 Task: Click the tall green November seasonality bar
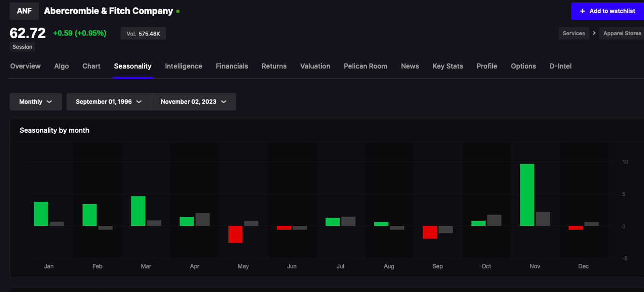pyautogui.click(x=527, y=195)
